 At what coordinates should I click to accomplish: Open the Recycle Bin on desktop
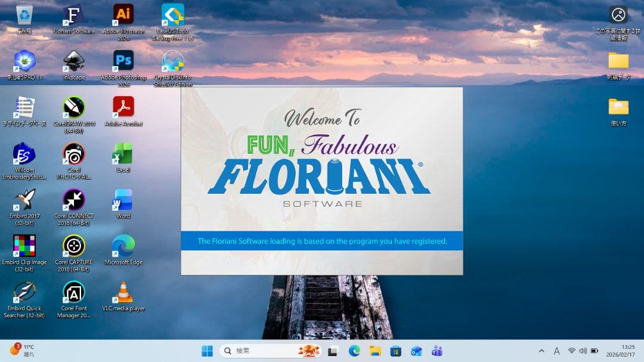click(x=24, y=15)
